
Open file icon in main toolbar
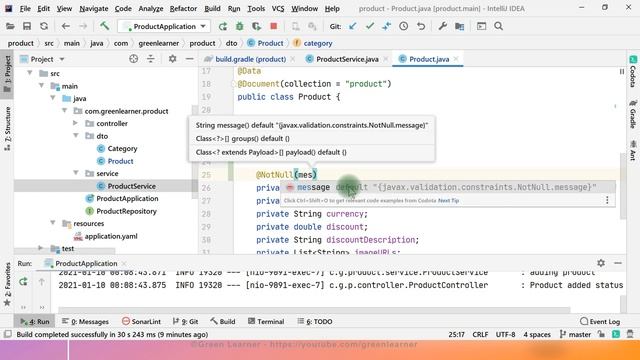(10, 27)
